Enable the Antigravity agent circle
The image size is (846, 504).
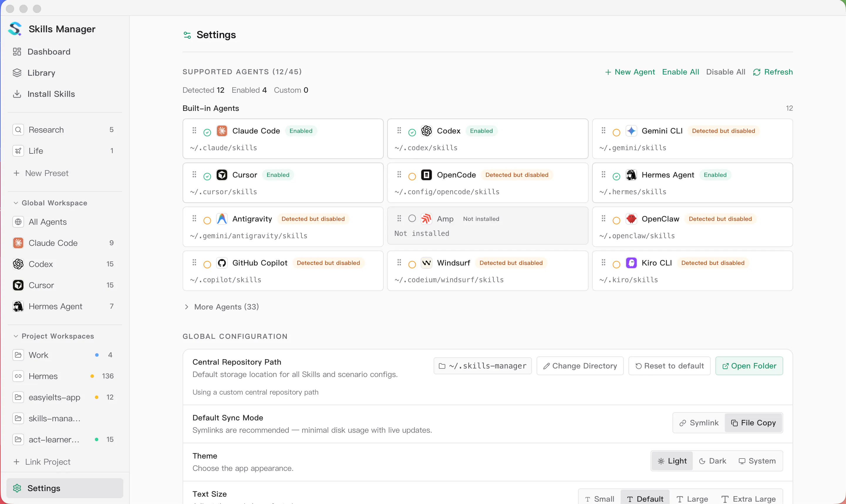tap(207, 220)
